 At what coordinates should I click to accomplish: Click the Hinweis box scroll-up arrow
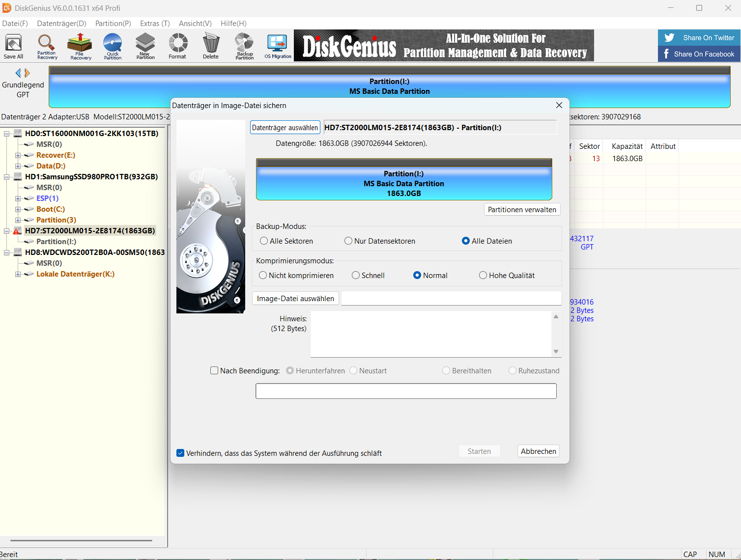point(556,317)
